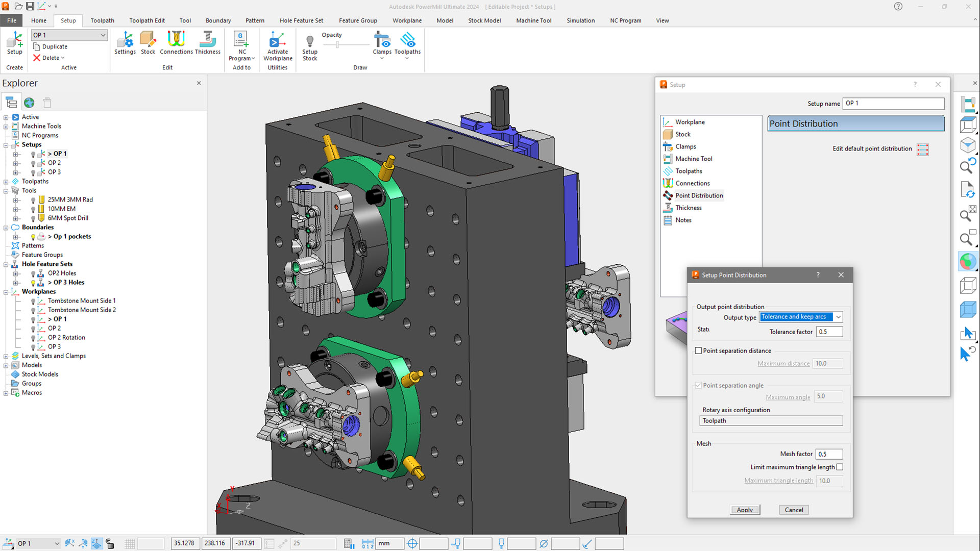Toggle lightbulb visibility for 10MM EM tool
Viewport: 980px width, 551px height.
33,209
